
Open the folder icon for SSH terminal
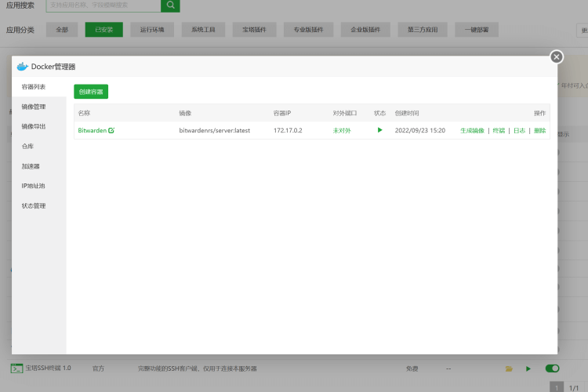(509, 368)
